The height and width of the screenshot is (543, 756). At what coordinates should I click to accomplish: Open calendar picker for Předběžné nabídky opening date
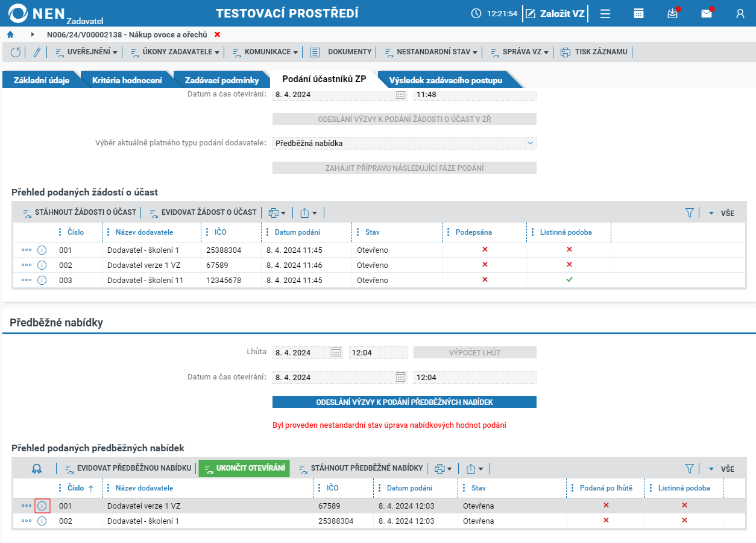tap(400, 377)
